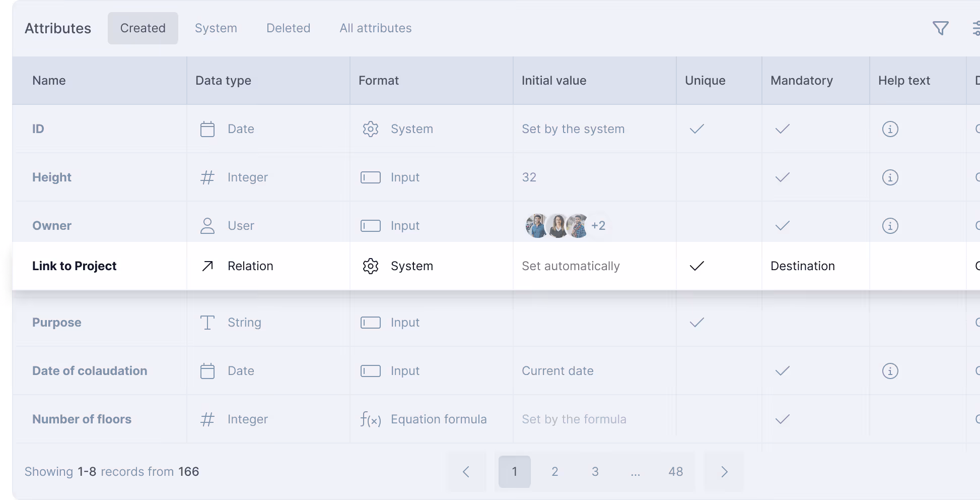Image resolution: width=980 pixels, height=500 pixels.
Task: Open help info icon for Owner
Action: [x=890, y=226]
